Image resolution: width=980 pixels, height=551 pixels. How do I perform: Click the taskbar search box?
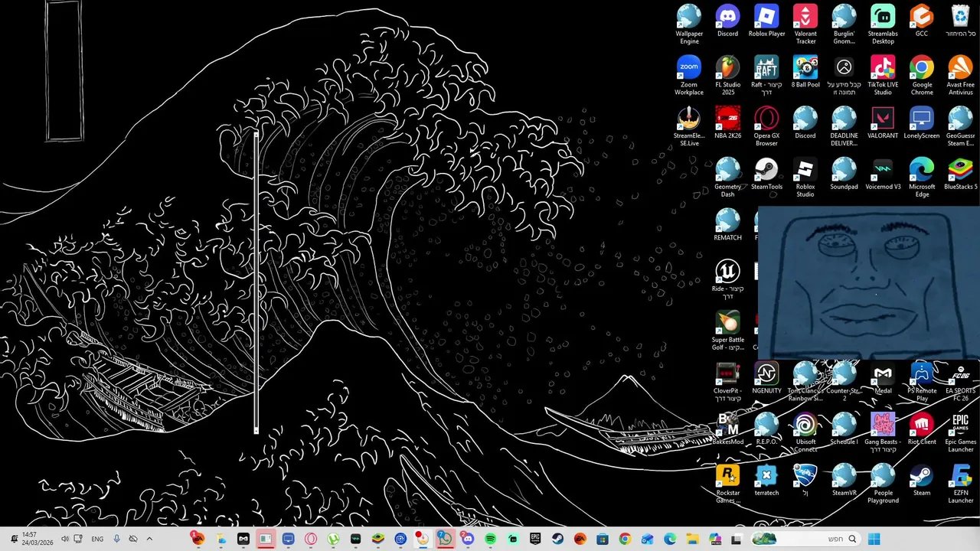click(806, 539)
